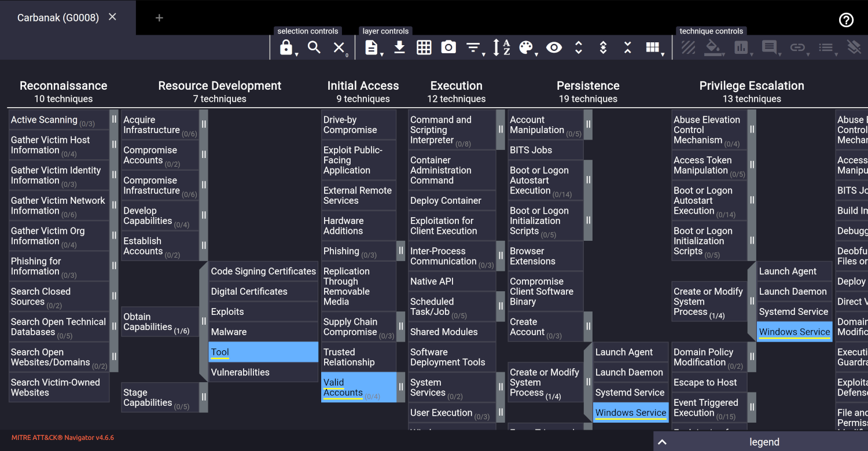Add a new tab with plus button
868x451 pixels.
159,18
